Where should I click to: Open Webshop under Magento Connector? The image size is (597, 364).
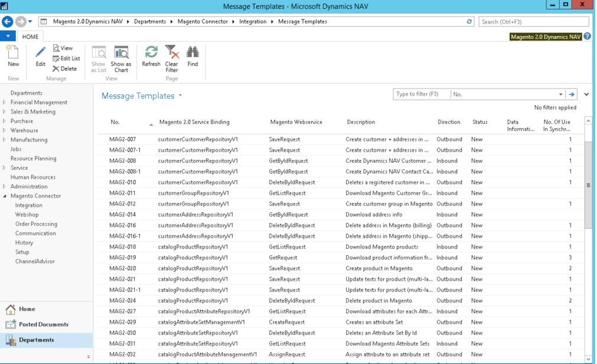tap(27, 215)
